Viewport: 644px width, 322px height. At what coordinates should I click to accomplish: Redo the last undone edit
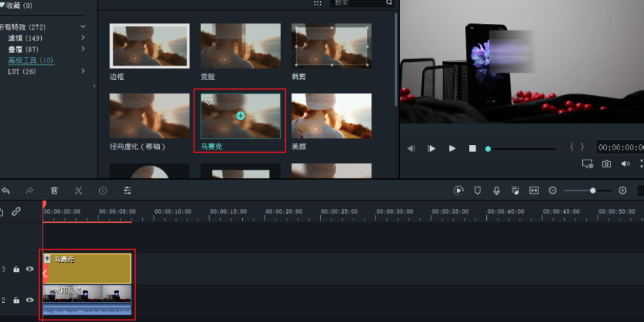[x=30, y=191]
